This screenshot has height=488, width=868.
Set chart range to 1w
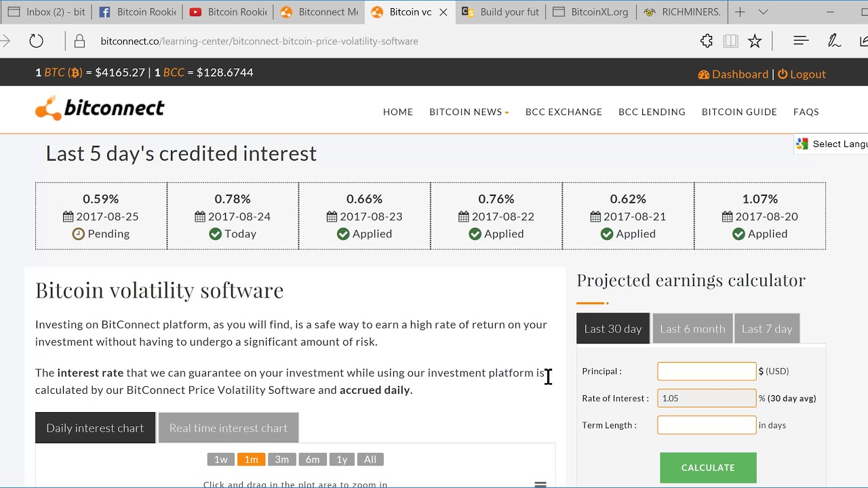click(221, 460)
